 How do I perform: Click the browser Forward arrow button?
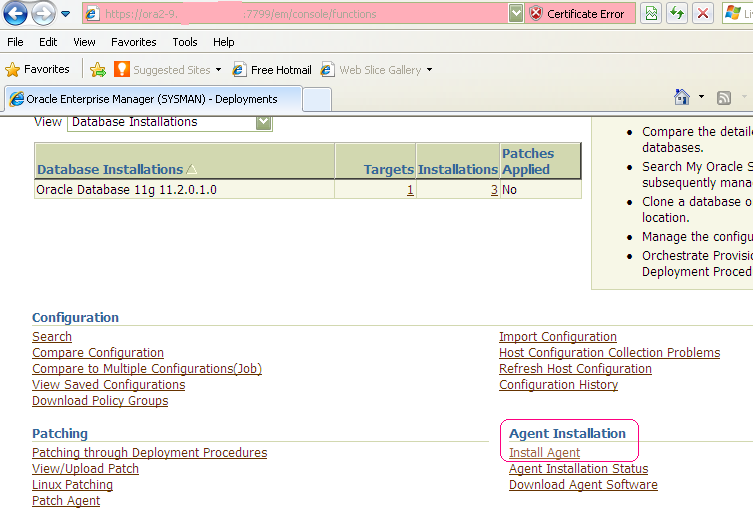[x=43, y=13]
